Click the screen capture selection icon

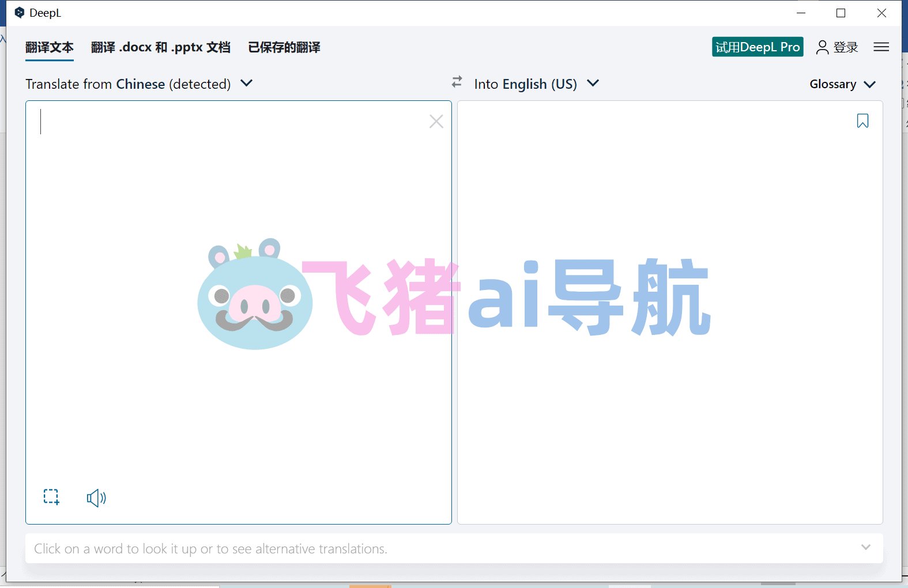[x=51, y=497]
